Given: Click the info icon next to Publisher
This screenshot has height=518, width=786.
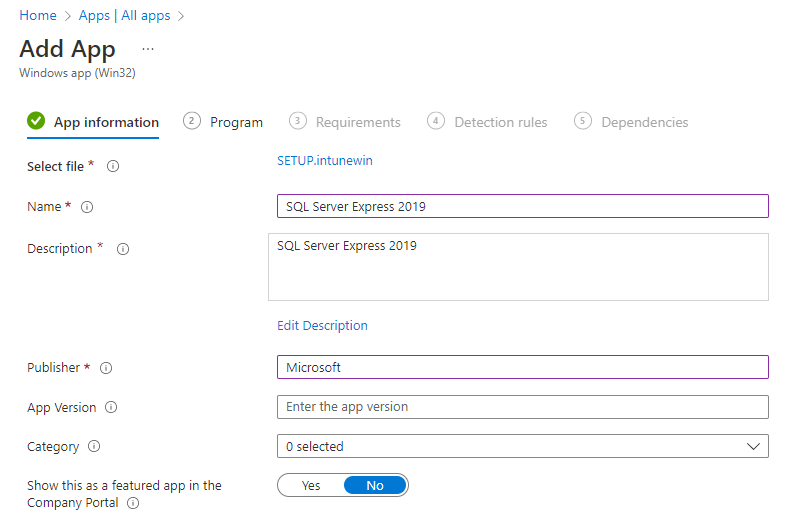Looking at the screenshot, I should coord(106,368).
